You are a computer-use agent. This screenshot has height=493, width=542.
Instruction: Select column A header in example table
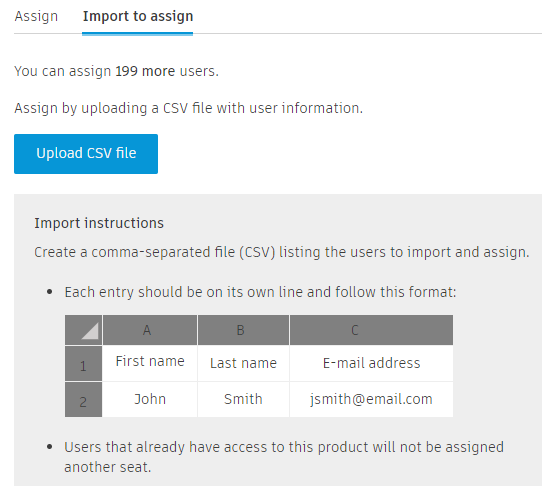click(150, 330)
